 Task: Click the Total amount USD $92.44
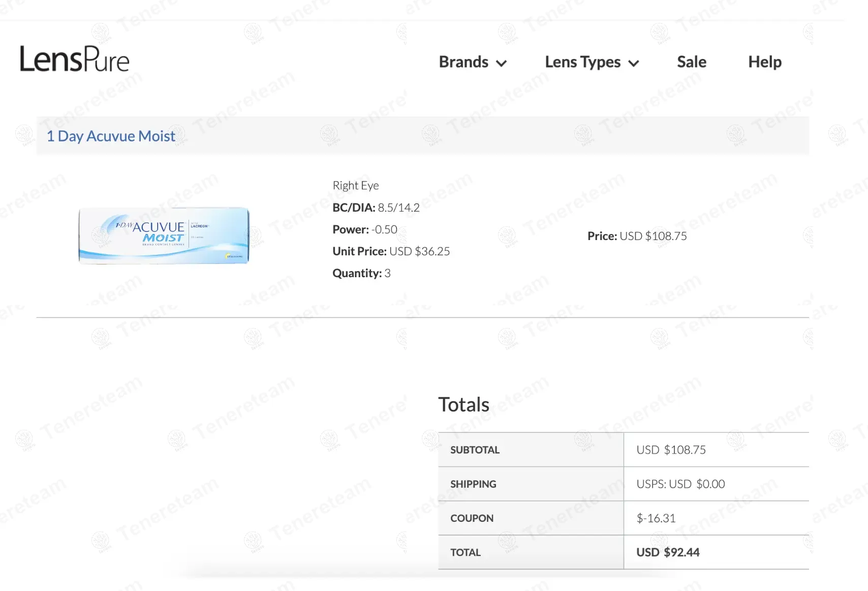coord(668,552)
